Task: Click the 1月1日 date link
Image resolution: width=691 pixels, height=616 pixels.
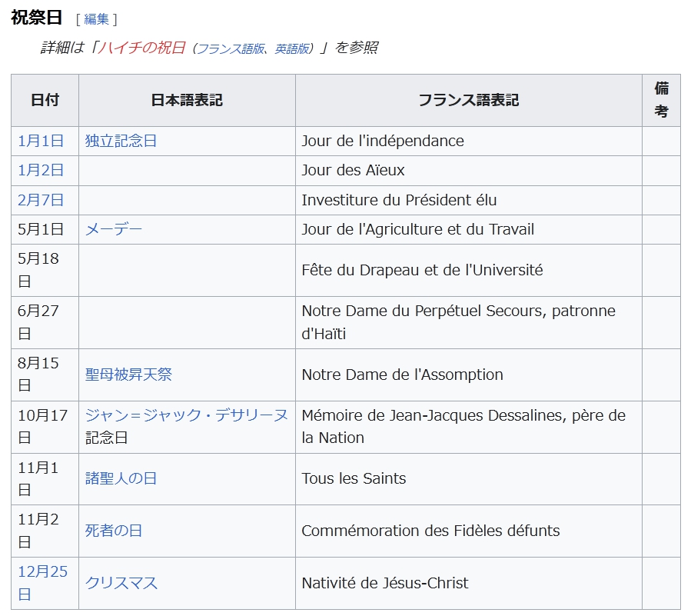Action: pyautogui.click(x=41, y=141)
